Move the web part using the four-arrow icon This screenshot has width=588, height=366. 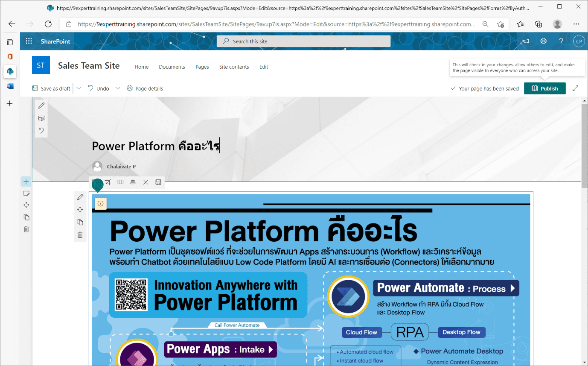coord(80,209)
